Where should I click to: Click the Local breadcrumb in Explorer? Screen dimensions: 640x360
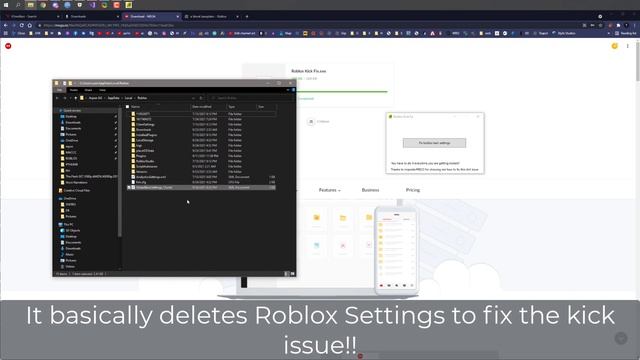point(129,98)
